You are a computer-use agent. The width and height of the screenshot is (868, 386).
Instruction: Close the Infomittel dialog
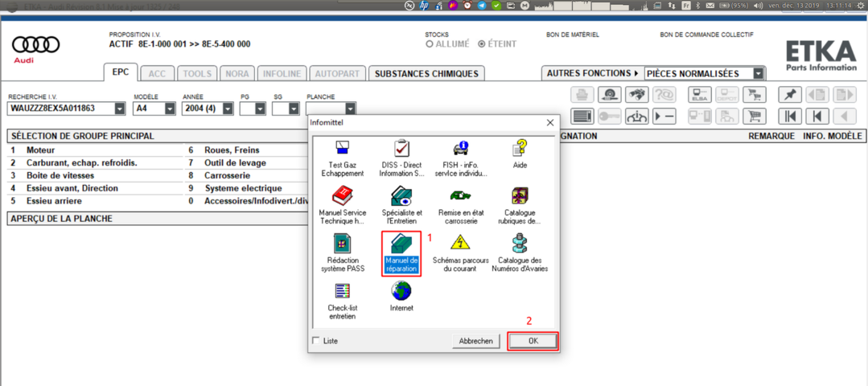[x=549, y=122]
